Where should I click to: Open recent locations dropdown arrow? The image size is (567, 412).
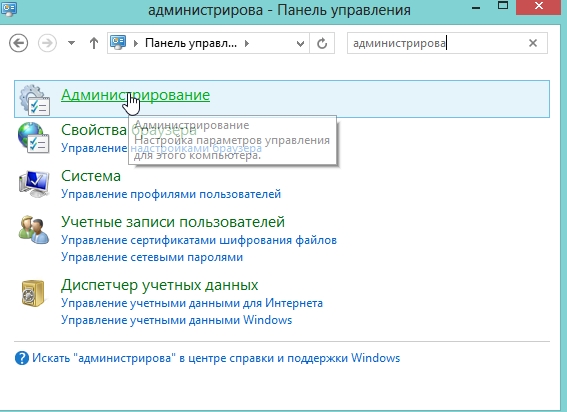(71, 43)
